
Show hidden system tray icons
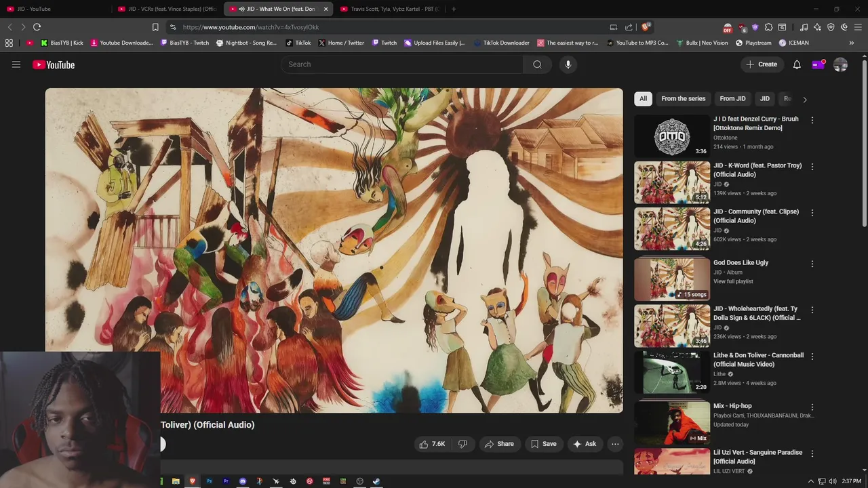[810, 481]
